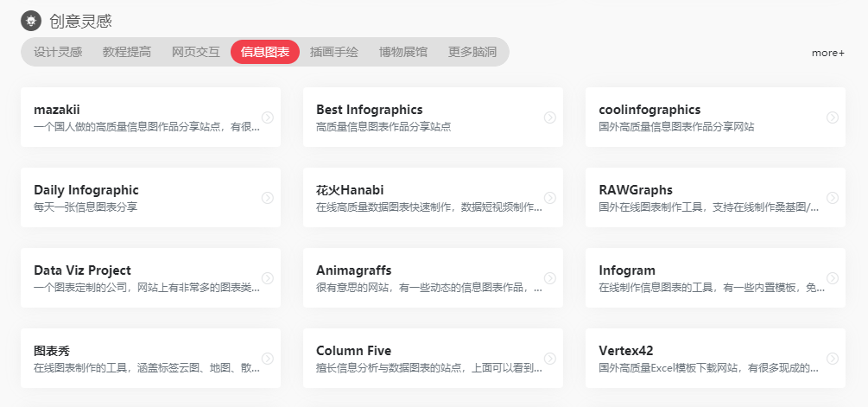This screenshot has height=407, width=868.
Task: Open the 网页交互 tab
Action: (x=196, y=52)
